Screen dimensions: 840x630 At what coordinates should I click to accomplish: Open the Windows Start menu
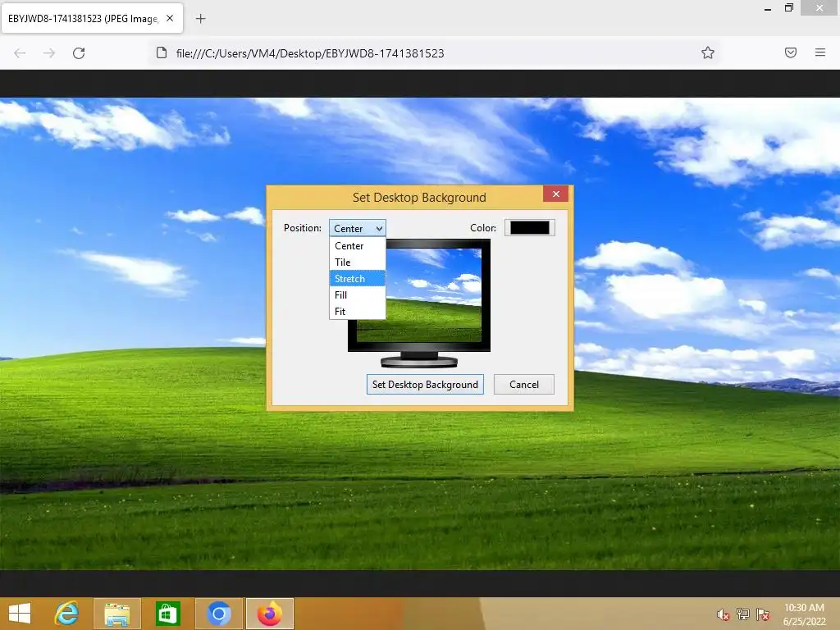pyautogui.click(x=20, y=614)
